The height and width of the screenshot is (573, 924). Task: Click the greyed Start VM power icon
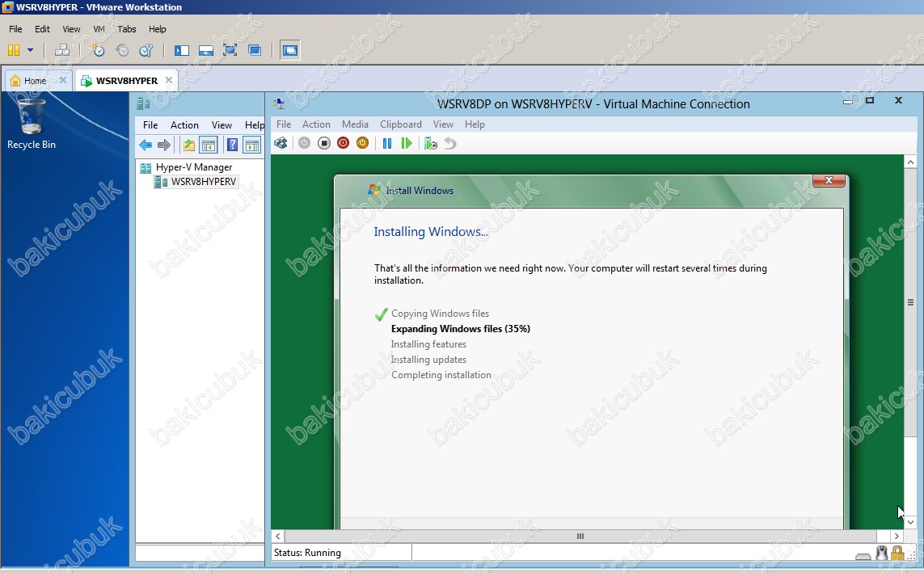pyautogui.click(x=304, y=143)
